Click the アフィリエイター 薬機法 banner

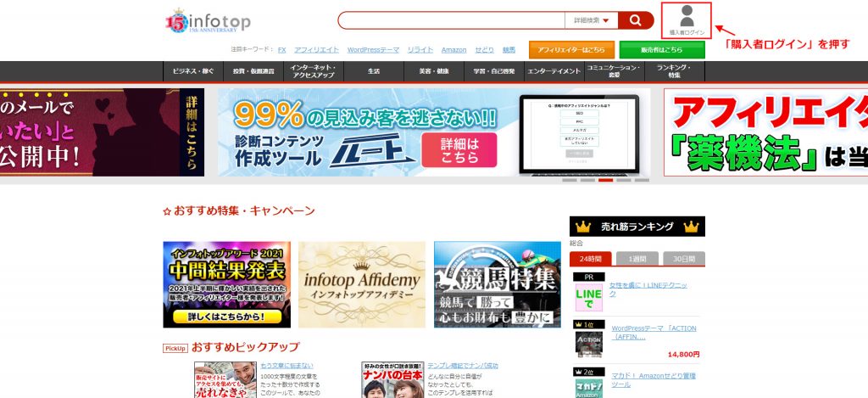(765, 132)
